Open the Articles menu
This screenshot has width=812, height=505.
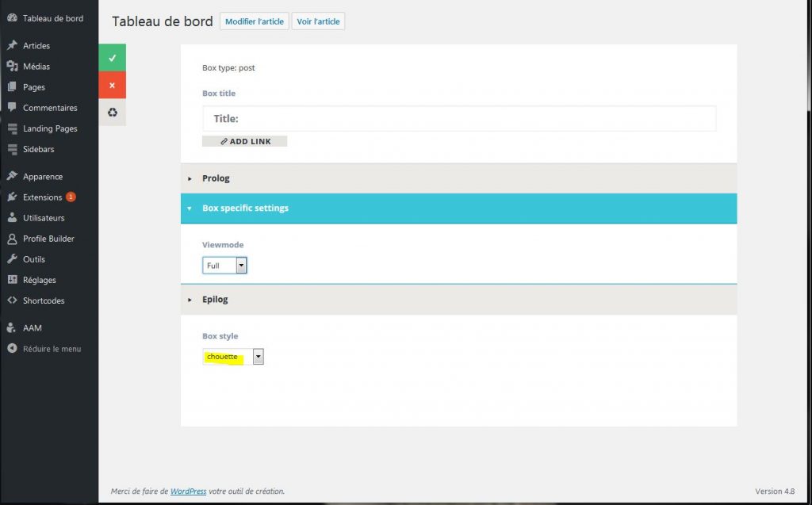coord(36,45)
